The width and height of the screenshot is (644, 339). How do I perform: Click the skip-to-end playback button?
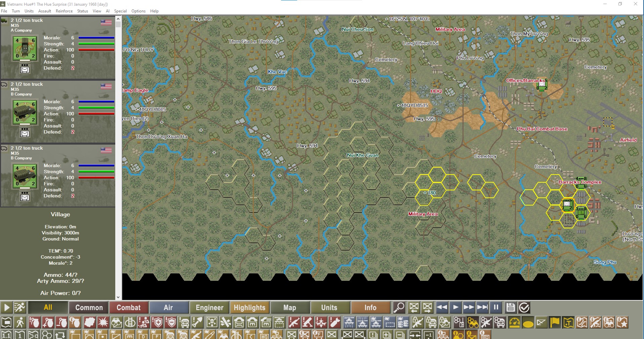(482, 307)
